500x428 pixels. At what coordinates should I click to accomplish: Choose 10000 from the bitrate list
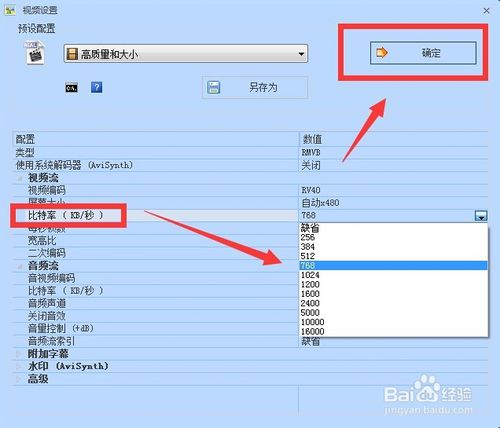(x=393, y=322)
